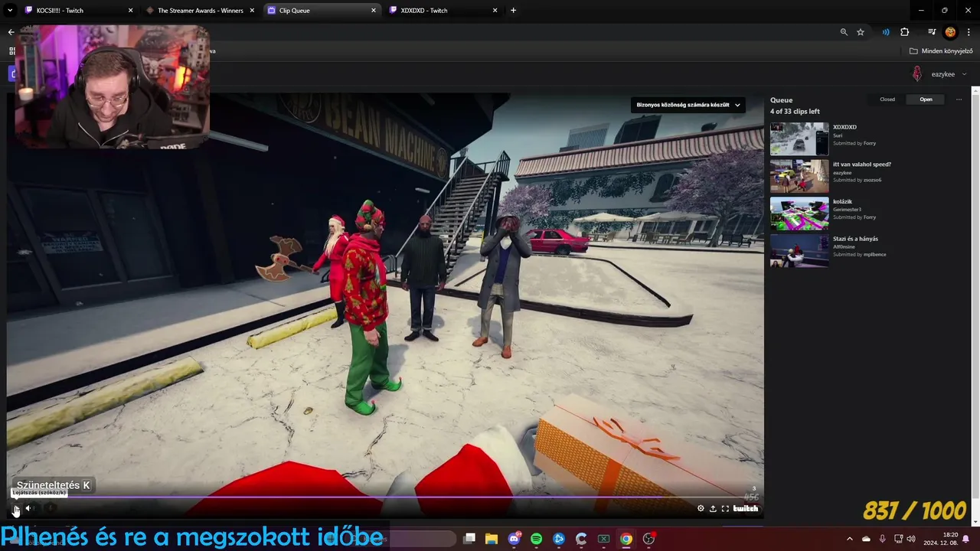Click the share icon in the player
This screenshot has height=551, width=980.
pos(713,508)
